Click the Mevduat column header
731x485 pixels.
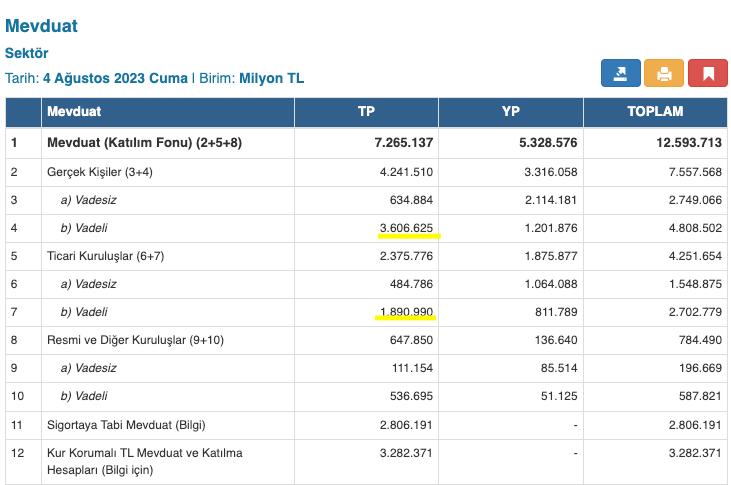coord(74,112)
